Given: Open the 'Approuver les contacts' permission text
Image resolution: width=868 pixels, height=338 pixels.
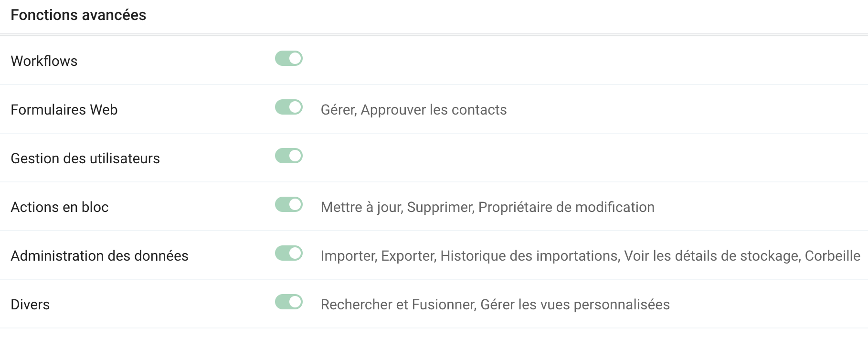Looking at the screenshot, I should [x=434, y=110].
